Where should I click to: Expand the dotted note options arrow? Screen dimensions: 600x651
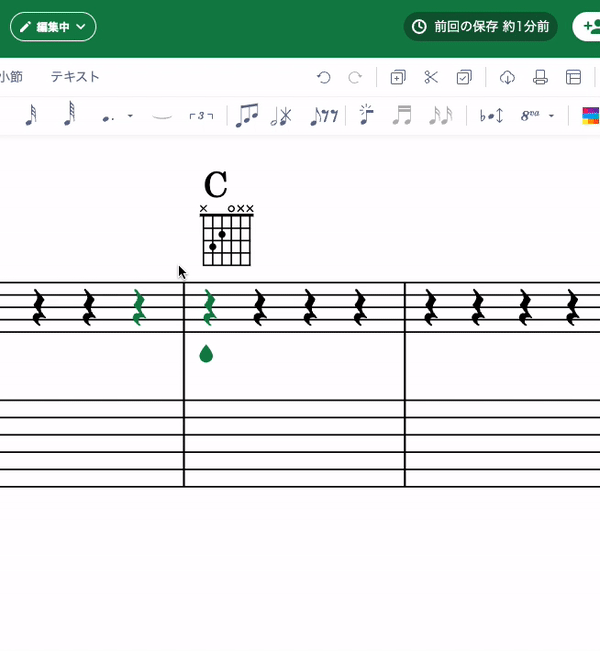[130, 116]
